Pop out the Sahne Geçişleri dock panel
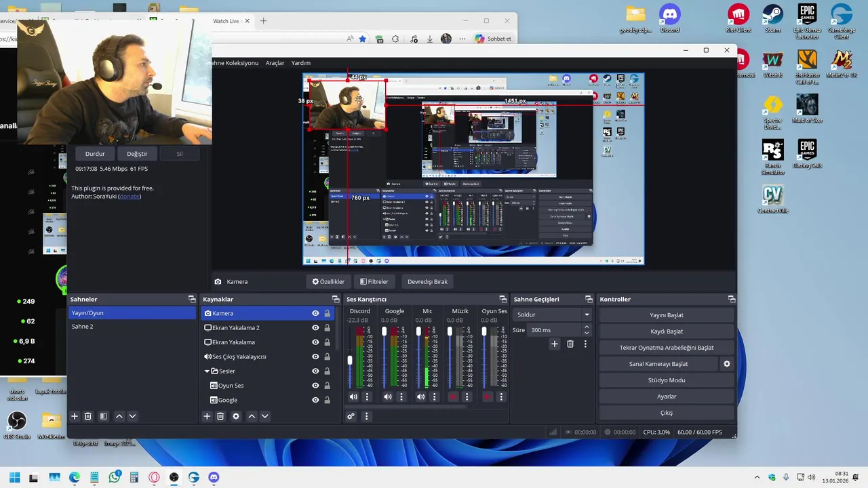The image size is (868, 488). 589,299
